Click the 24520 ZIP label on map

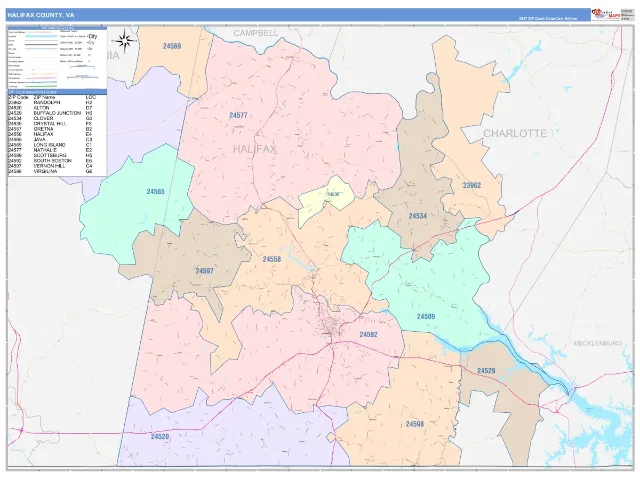tap(160, 437)
